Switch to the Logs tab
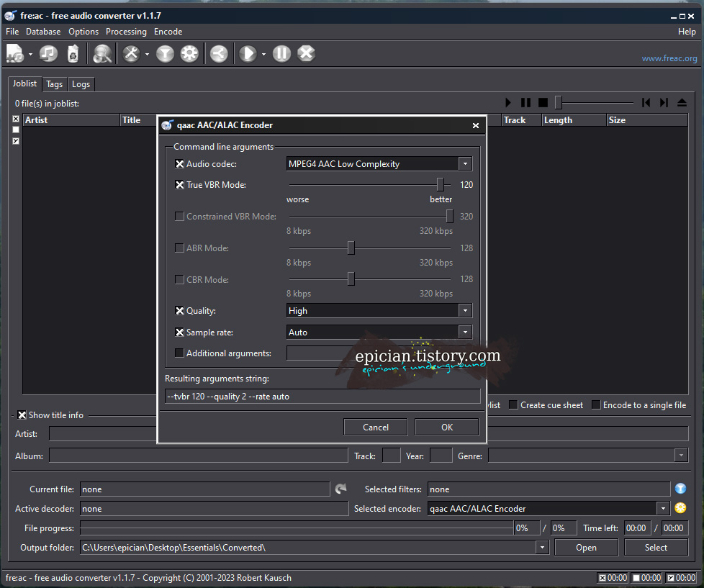The image size is (704, 588). pos(81,84)
